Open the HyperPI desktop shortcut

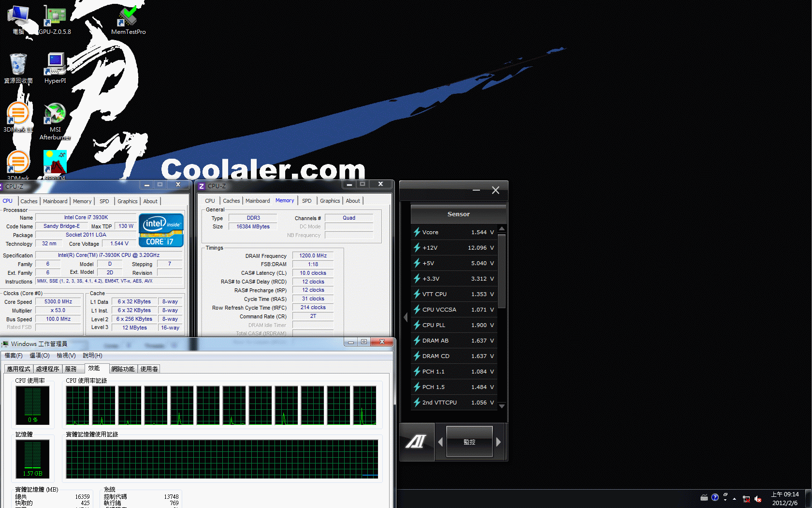(x=55, y=68)
